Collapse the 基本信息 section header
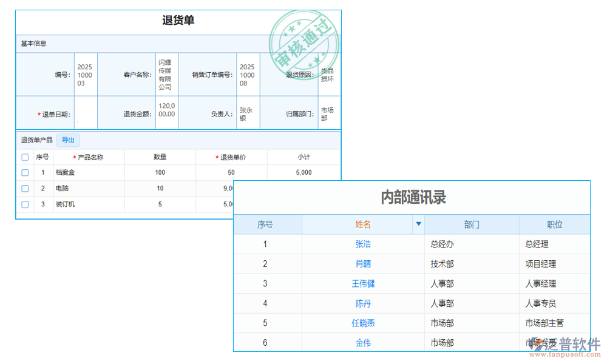The height and width of the screenshot is (364, 607). (33, 43)
